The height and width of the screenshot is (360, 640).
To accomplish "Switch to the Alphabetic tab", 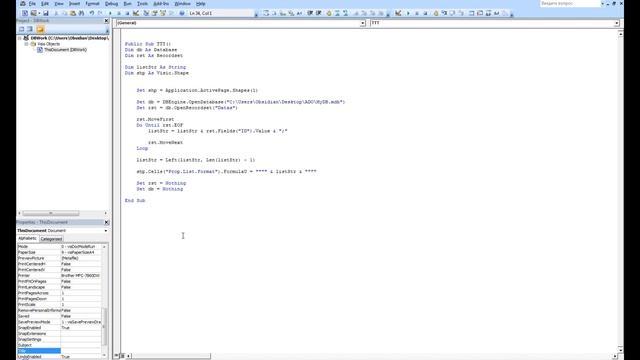I will coord(27,239).
